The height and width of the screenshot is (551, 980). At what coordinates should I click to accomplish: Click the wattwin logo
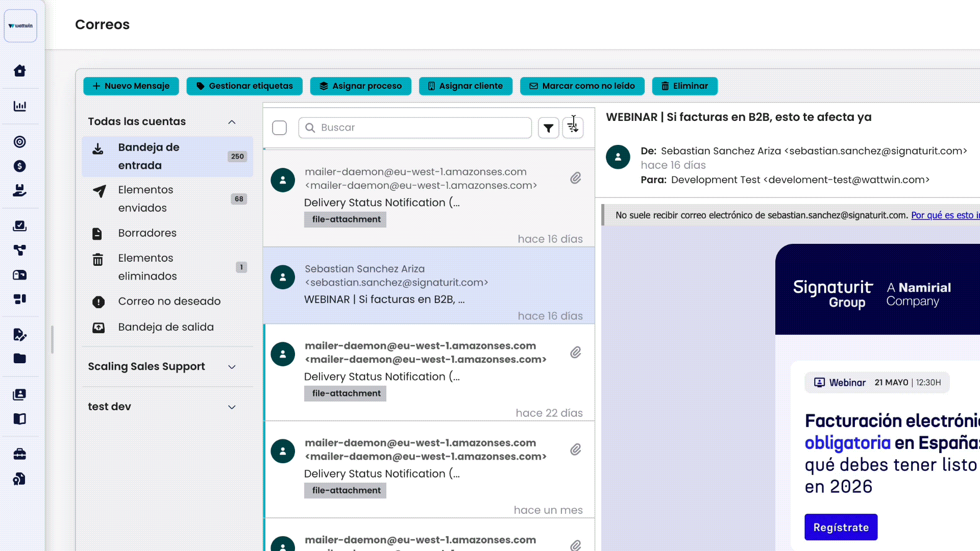click(x=20, y=26)
